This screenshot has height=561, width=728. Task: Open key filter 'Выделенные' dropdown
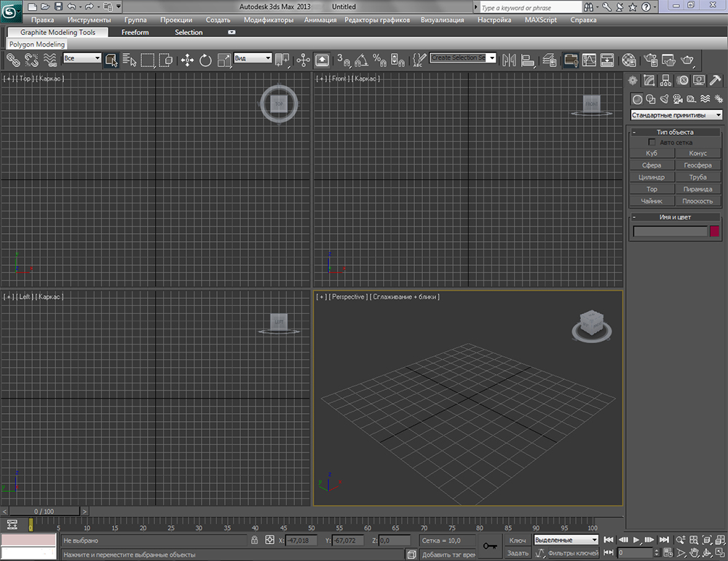coord(566,540)
